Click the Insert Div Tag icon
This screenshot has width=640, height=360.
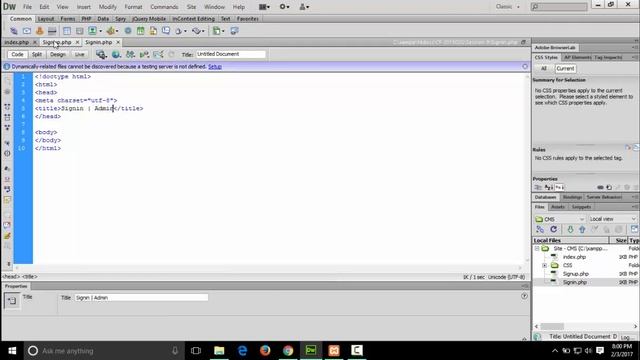point(80,31)
